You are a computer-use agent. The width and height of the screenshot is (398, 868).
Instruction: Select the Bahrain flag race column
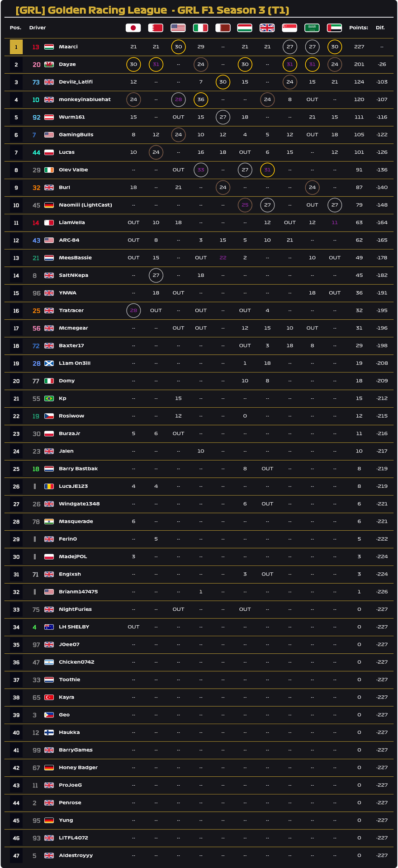pyautogui.click(x=156, y=28)
